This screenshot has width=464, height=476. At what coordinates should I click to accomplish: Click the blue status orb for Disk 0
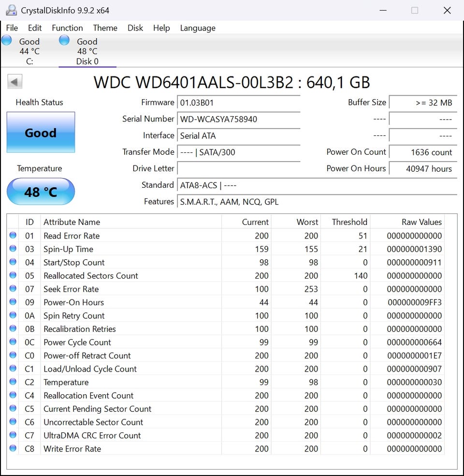tap(64, 40)
